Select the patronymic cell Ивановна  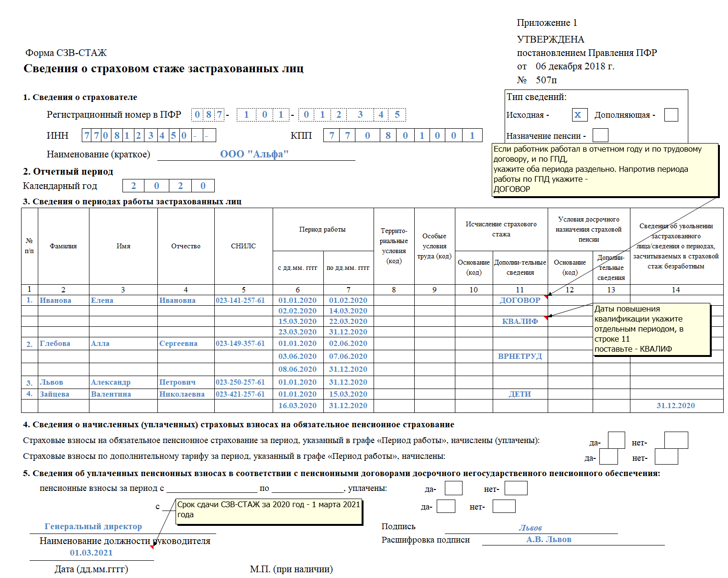coord(186,300)
